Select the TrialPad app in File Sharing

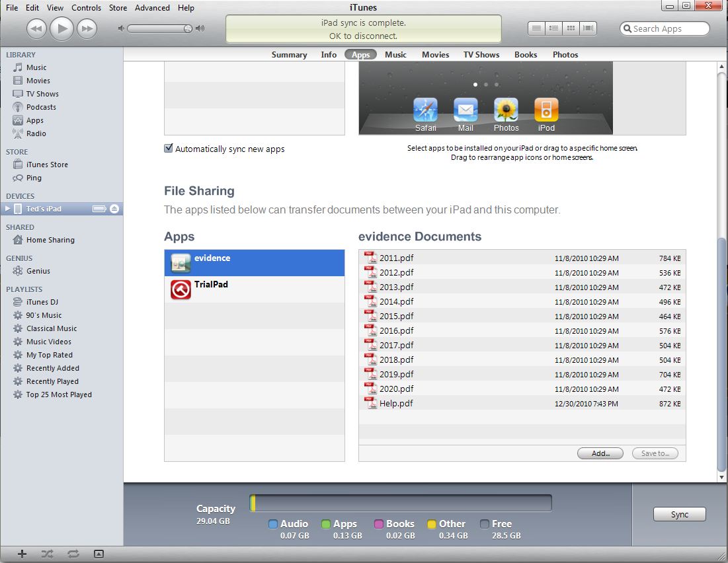coord(255,289)
